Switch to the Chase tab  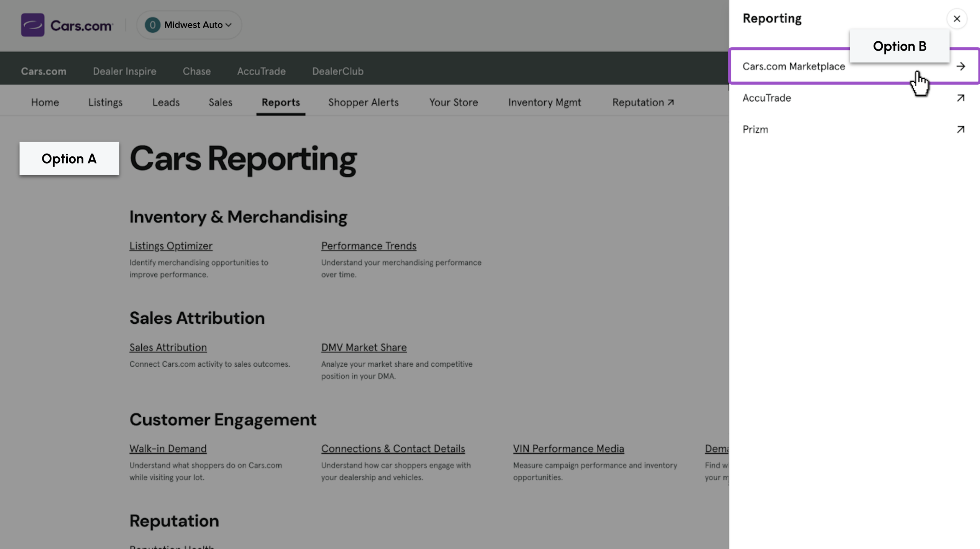197,71
